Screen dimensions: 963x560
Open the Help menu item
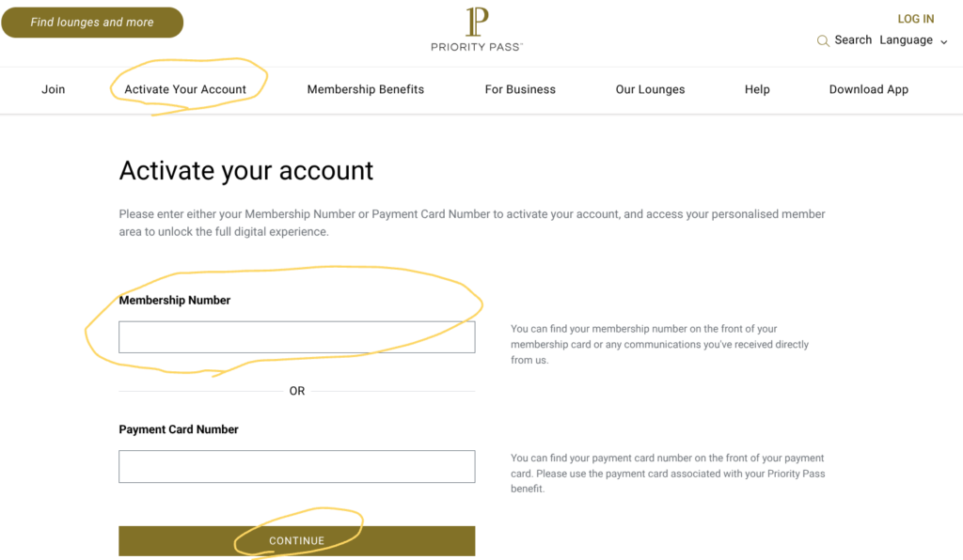pyautogui.click(x=757, y=89)
